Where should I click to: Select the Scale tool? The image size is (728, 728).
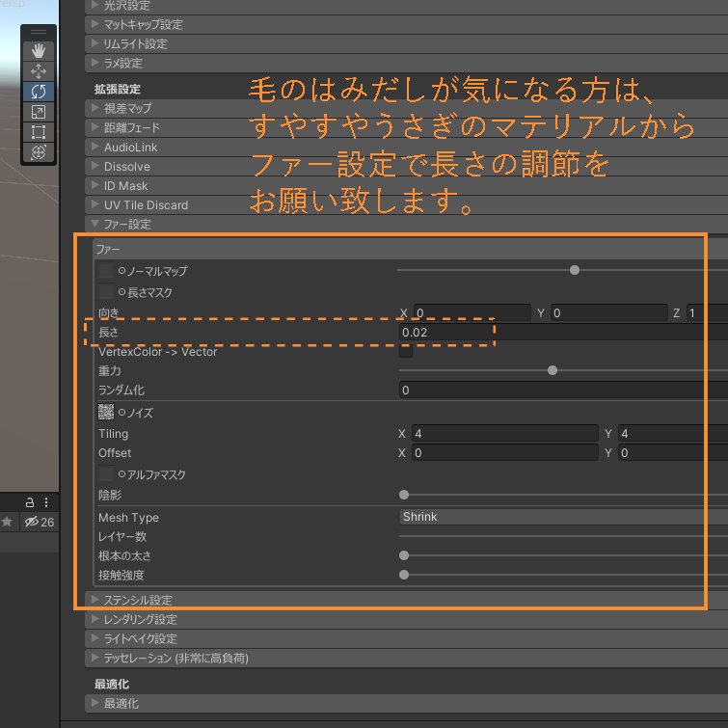(39, 112)
